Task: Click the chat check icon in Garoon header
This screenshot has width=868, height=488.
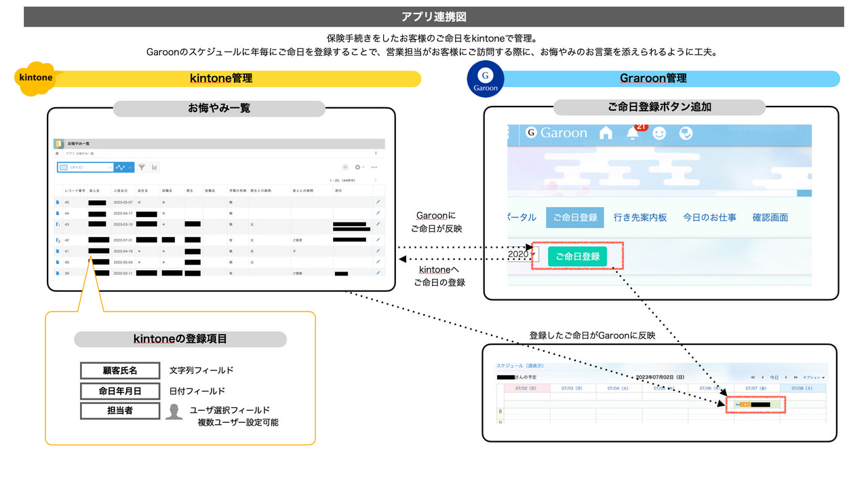Action: [686, 133]
